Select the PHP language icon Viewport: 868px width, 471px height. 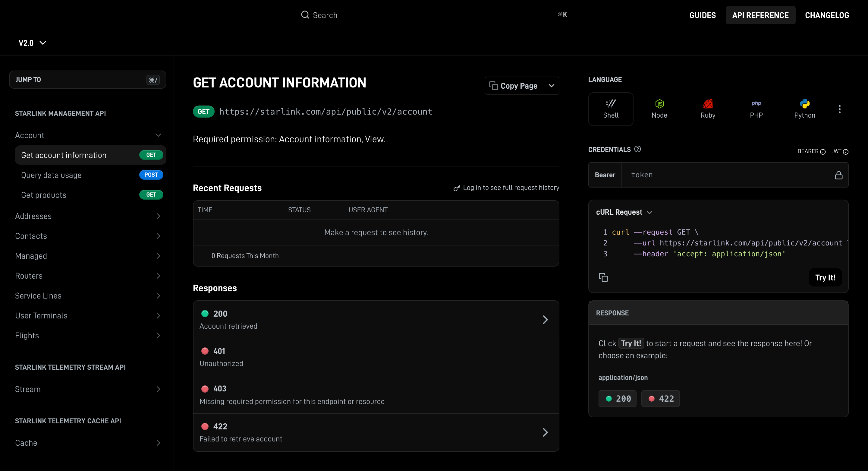click(756, 109)
